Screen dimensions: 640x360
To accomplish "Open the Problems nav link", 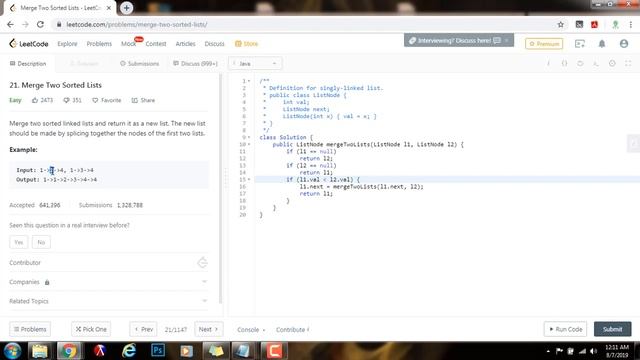I will tap(99, 44).
